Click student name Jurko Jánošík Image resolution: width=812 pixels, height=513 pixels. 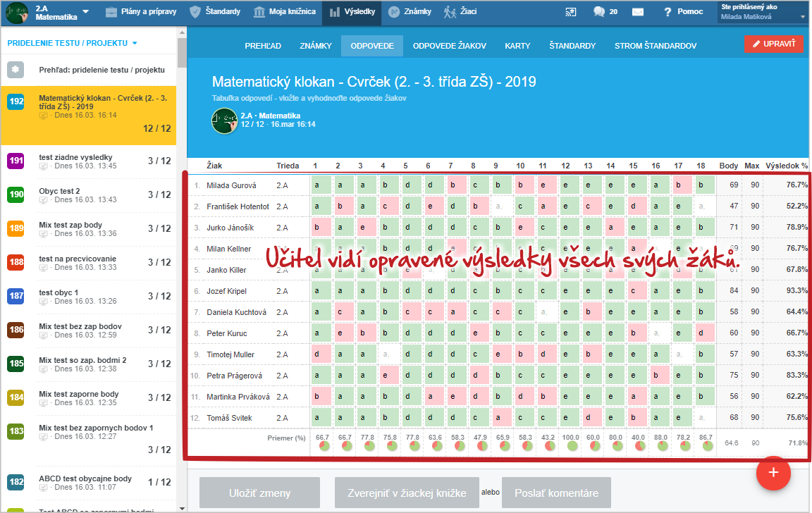pos(230,228)
